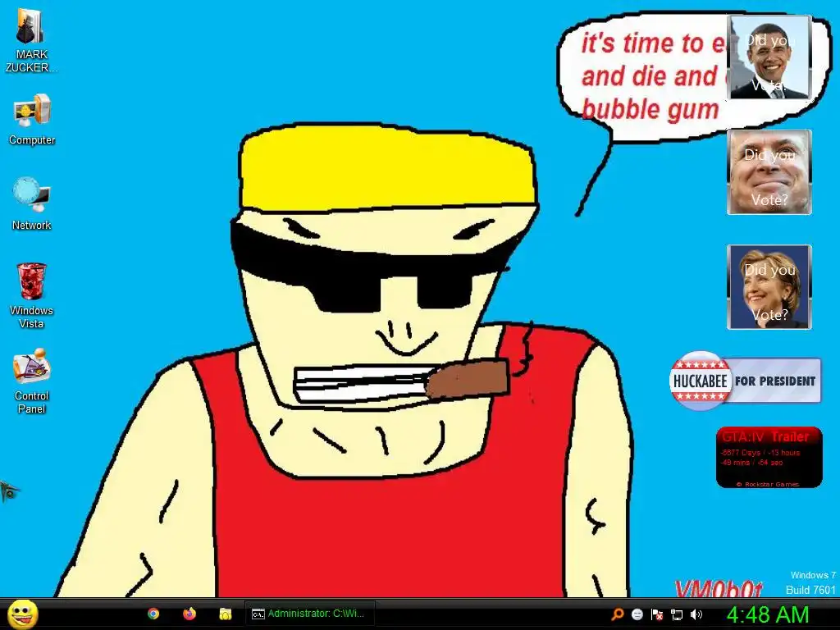840x630 pixels.
Task: Click the volume speaker tray icon
Action: (x=696, y=614)
